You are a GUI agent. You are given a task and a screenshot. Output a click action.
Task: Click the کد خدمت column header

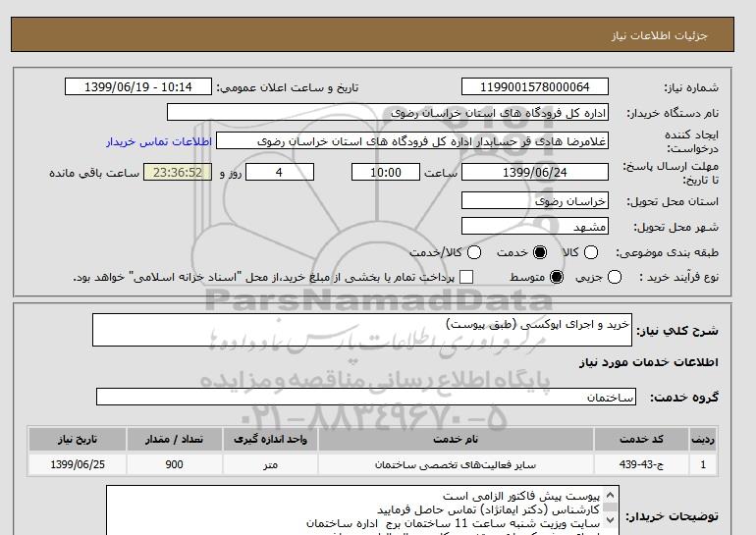pos(641,439)
